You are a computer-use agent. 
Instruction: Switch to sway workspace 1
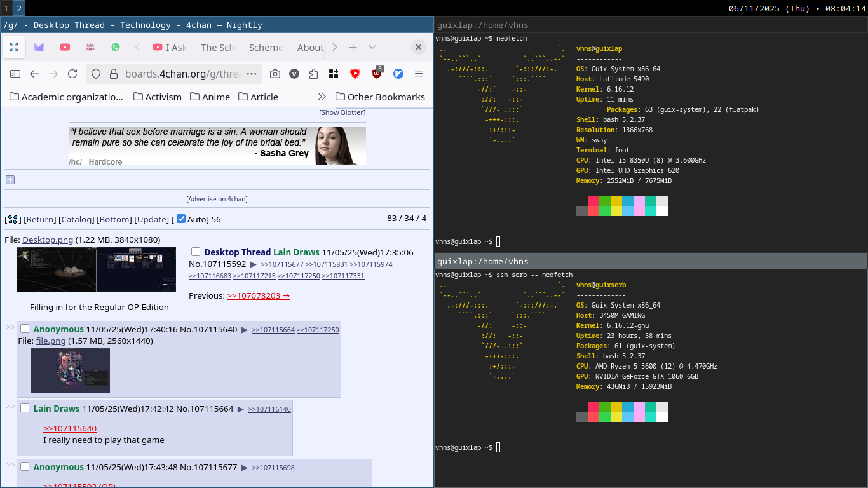pyautogui.click(x=6, y=8)
